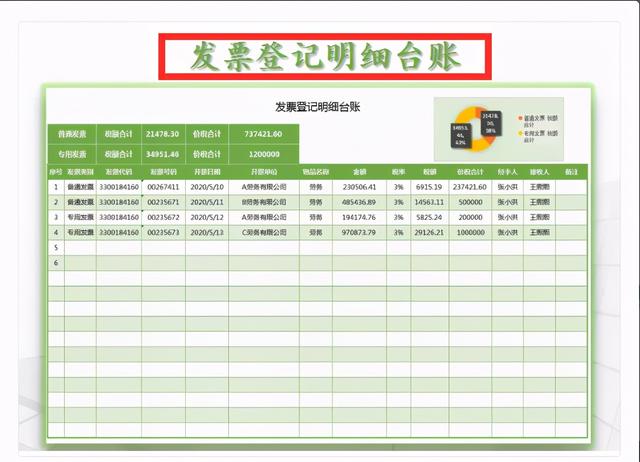Click the empty 备注 cell in row 1
This screenshot has width=640, height=462.
click(571, 187)
